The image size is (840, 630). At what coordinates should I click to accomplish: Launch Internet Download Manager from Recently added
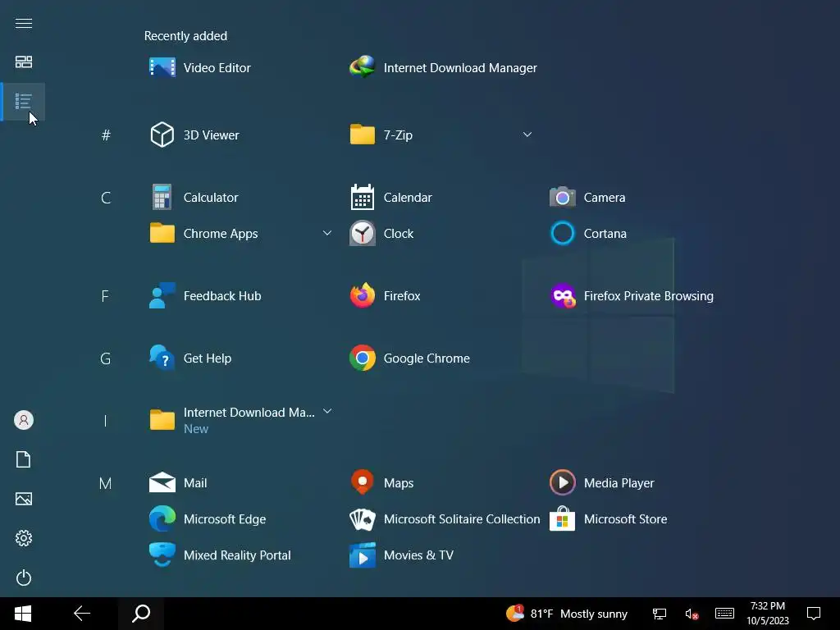(x=443, y=67)
